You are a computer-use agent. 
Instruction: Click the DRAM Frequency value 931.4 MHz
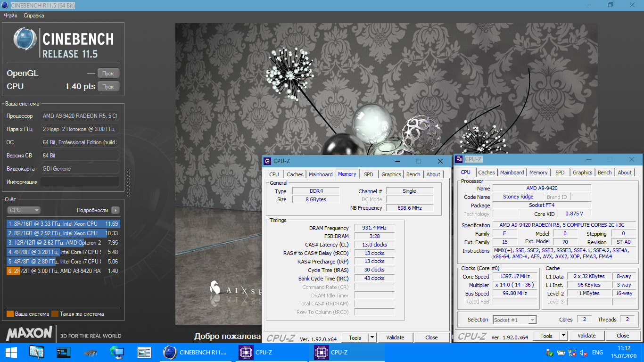click(x=374, y=228)
